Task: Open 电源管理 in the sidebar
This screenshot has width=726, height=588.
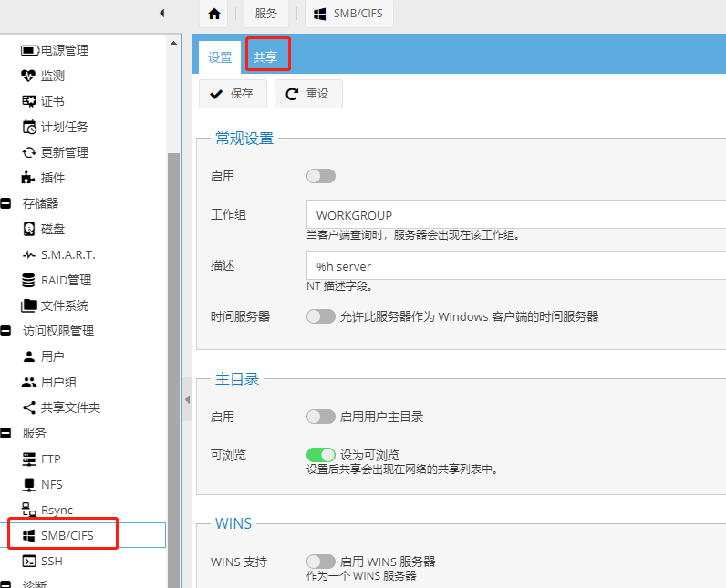Action: point(64,50)
